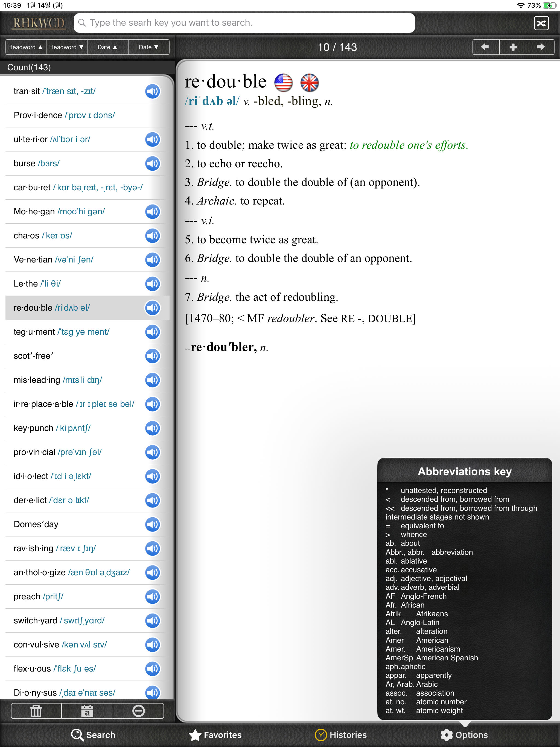Sort by Date descending
Viewport: 560px width, 747px height.
pos(148,47)
